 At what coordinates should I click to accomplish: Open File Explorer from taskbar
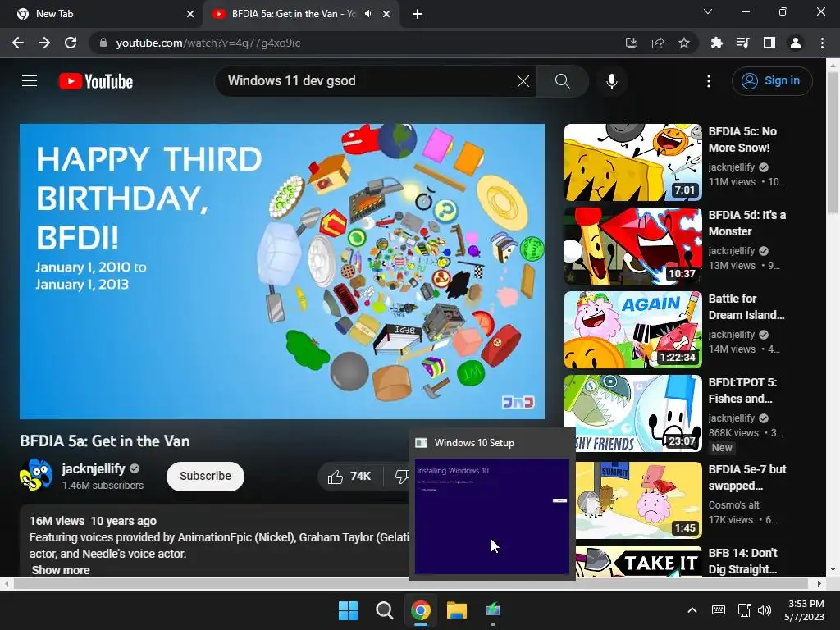pyautogui.click(x=457, y=610)
